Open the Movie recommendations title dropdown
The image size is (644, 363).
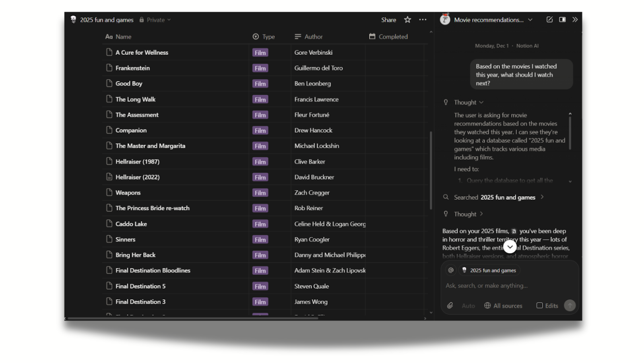click(530, 19)
